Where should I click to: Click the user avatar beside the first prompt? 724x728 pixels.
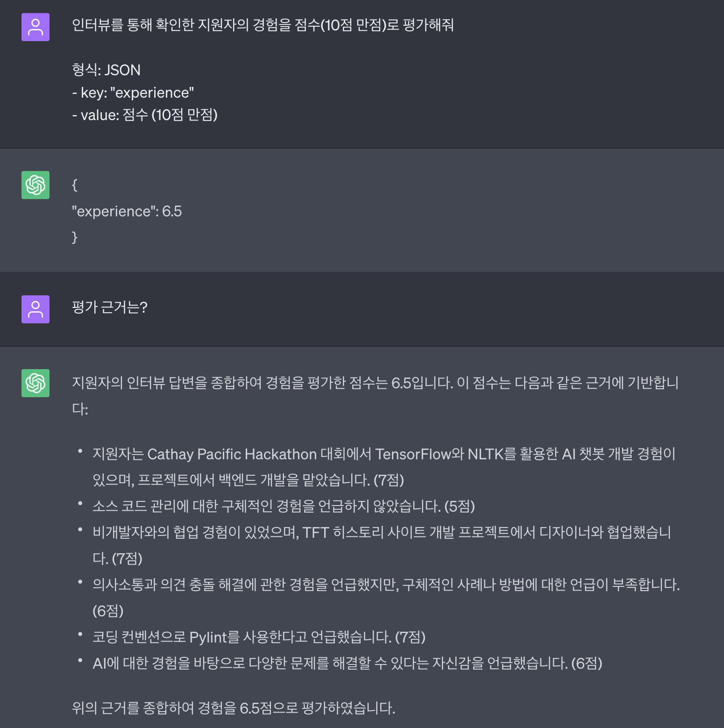tap(35, 27)
